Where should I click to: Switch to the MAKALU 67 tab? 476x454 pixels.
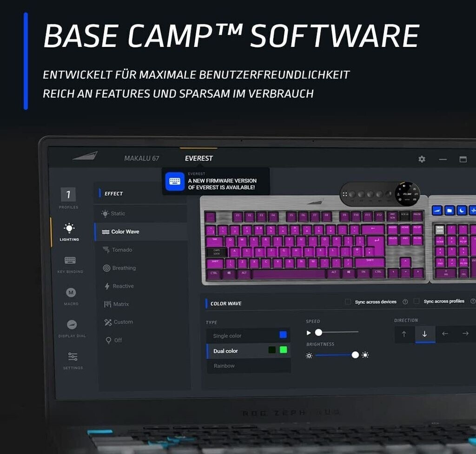(x=141, y=158)
